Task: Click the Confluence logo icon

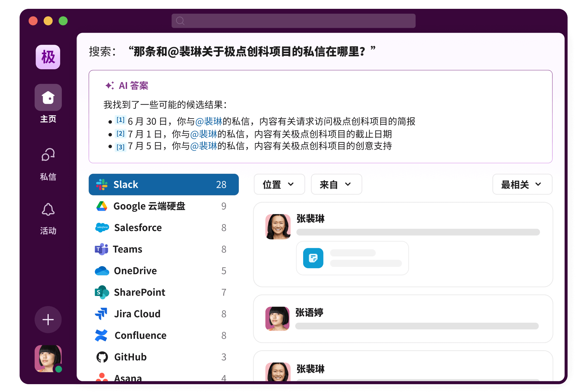Action: [x=101, y=335]
